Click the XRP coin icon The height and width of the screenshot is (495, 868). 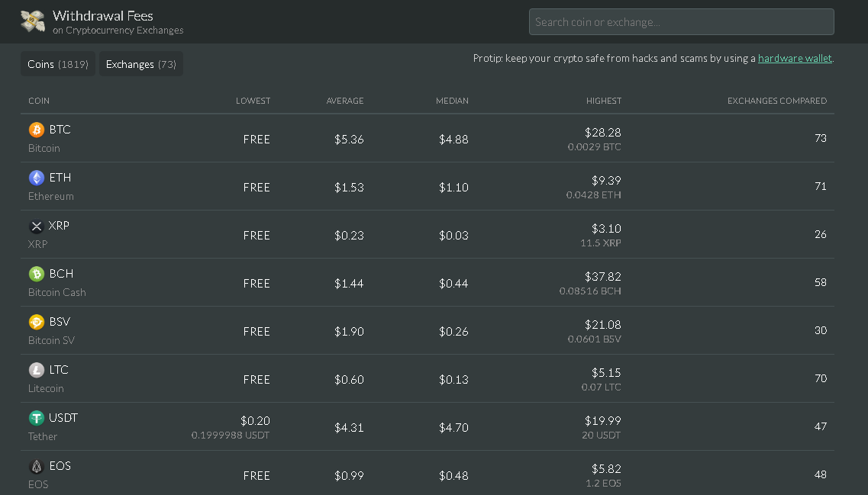(x=37, y=226)
